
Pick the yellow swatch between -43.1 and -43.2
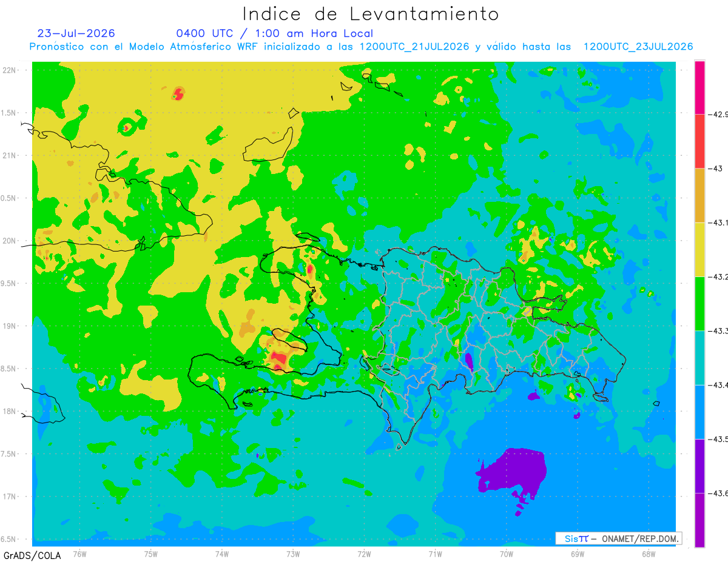pos(699,250)
